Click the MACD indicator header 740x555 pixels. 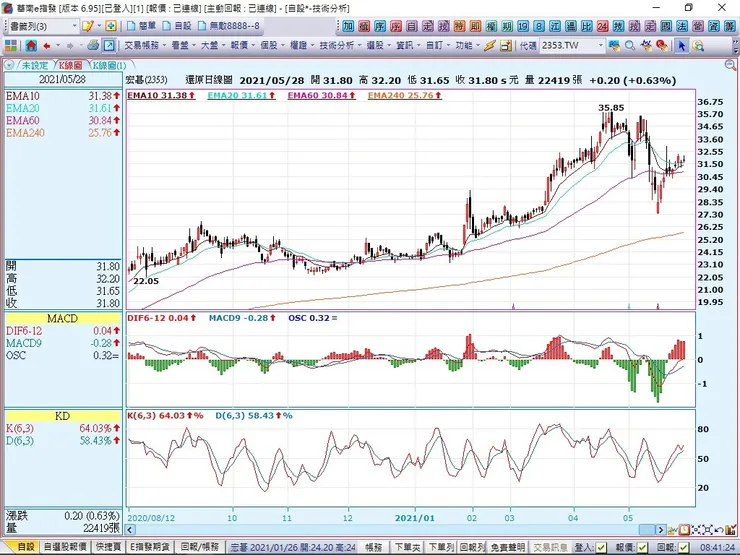click(62, 319)
